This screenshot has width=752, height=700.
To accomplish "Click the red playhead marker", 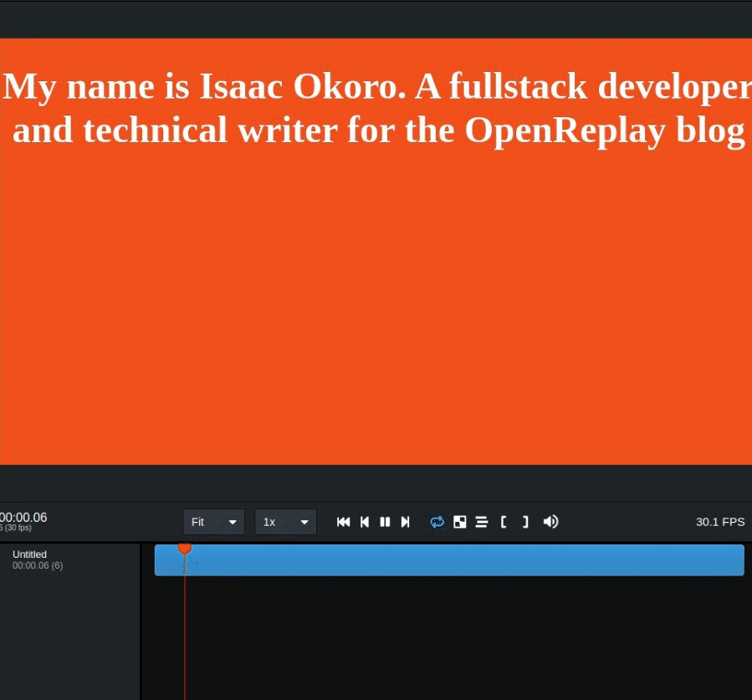I will [185, 549].
